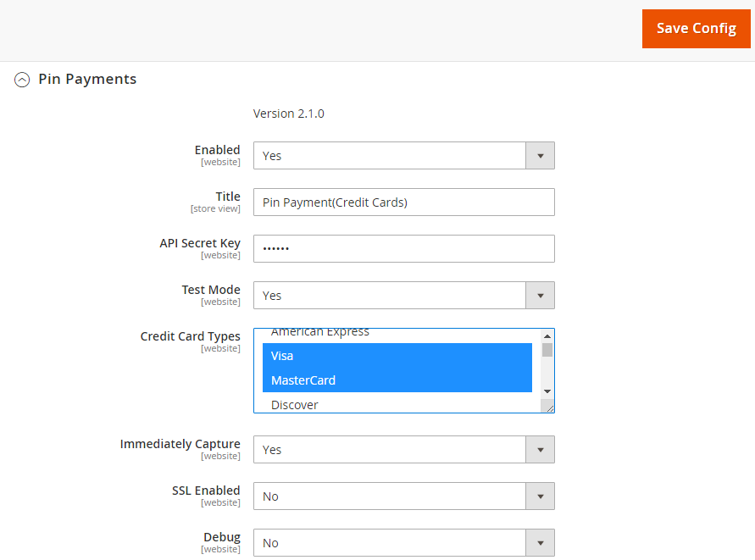
Task: Select MasterCard in Credit Card Types
Action: tap(397, 380)
